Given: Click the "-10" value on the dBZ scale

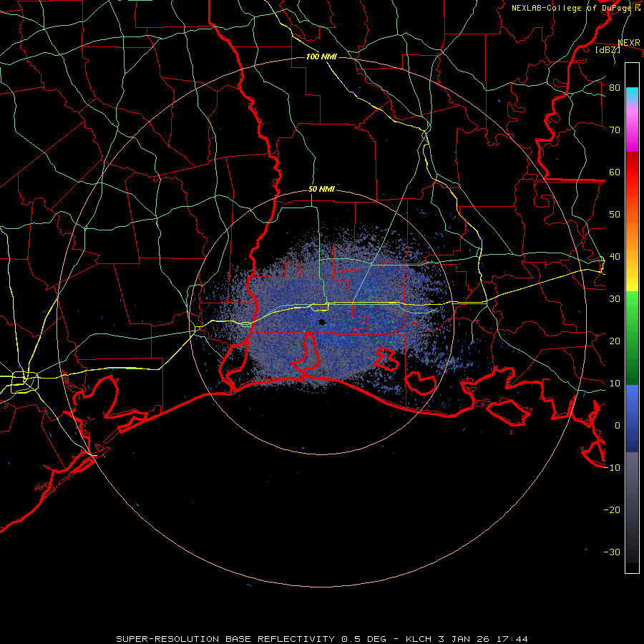Looking at the screenshot, I should coord(612,467).
